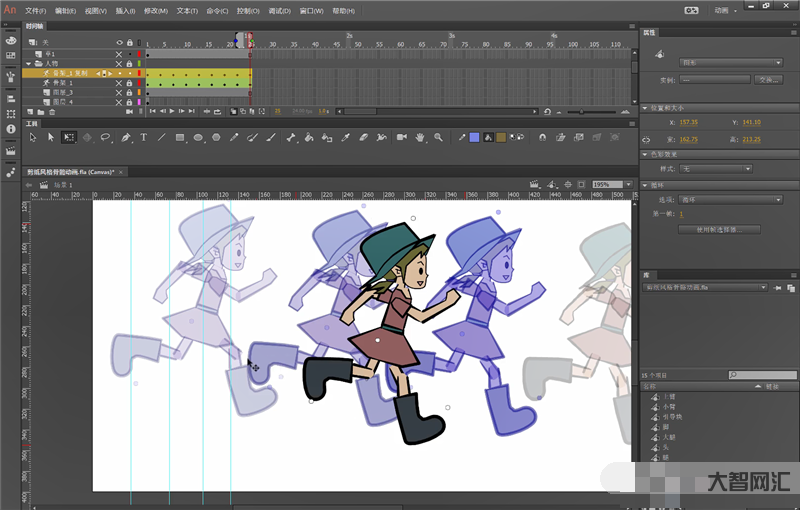Image resolution: width=800 pixels, height=510 pixels.
Task: Choose the Line tool
Action: (x=162, y=137)
